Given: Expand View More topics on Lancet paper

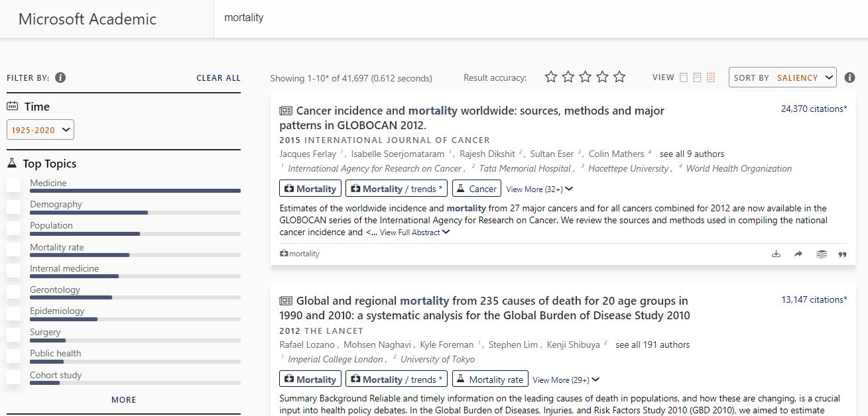Looking at the screenshot, I should click(565, 379).
